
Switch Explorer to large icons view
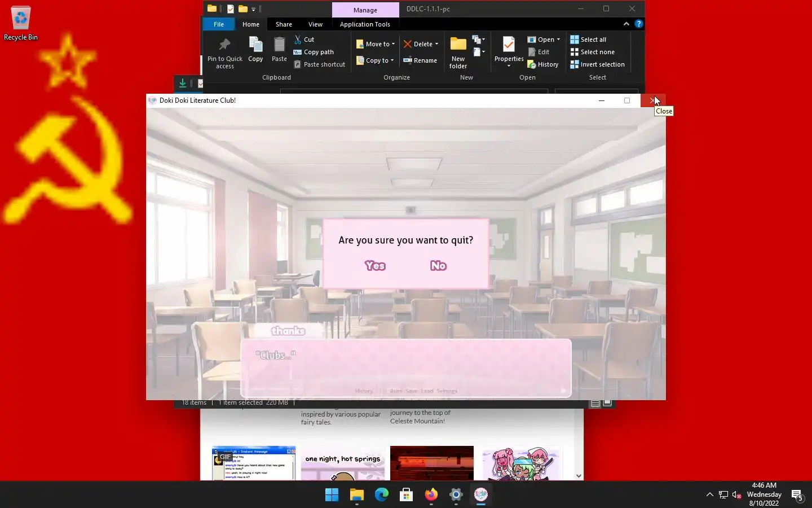[607, 403]
